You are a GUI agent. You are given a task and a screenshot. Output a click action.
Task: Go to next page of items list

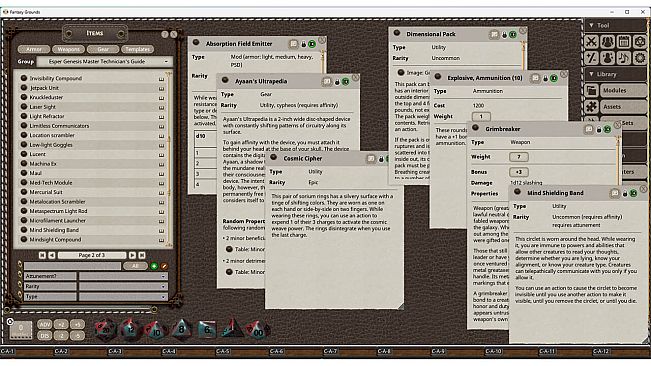coord(132,255)
